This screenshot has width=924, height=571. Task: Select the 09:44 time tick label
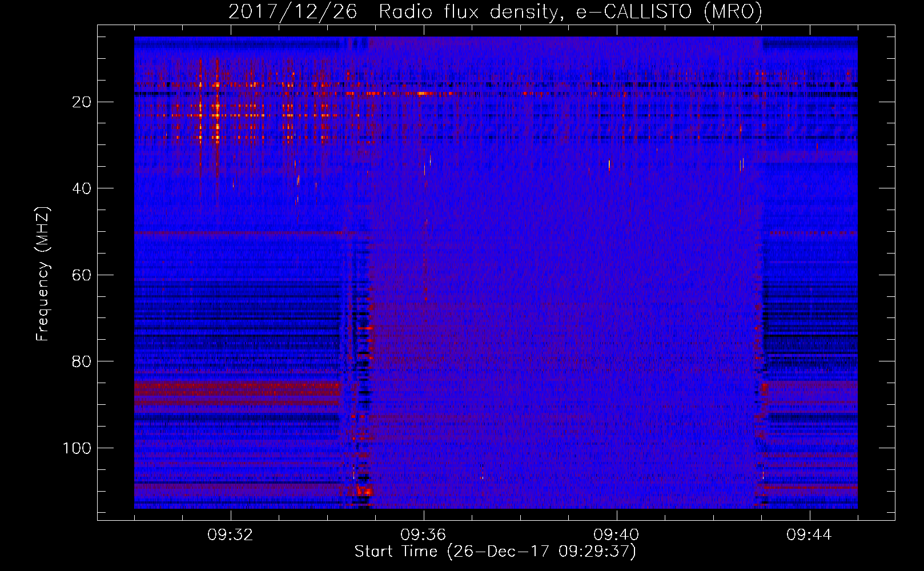coord(809,535)
